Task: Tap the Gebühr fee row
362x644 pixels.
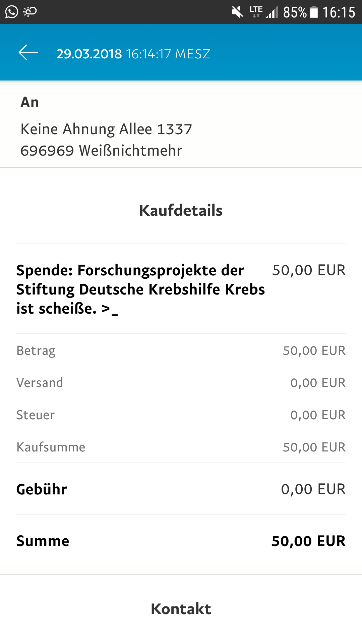Action: [x=181, y=489]
